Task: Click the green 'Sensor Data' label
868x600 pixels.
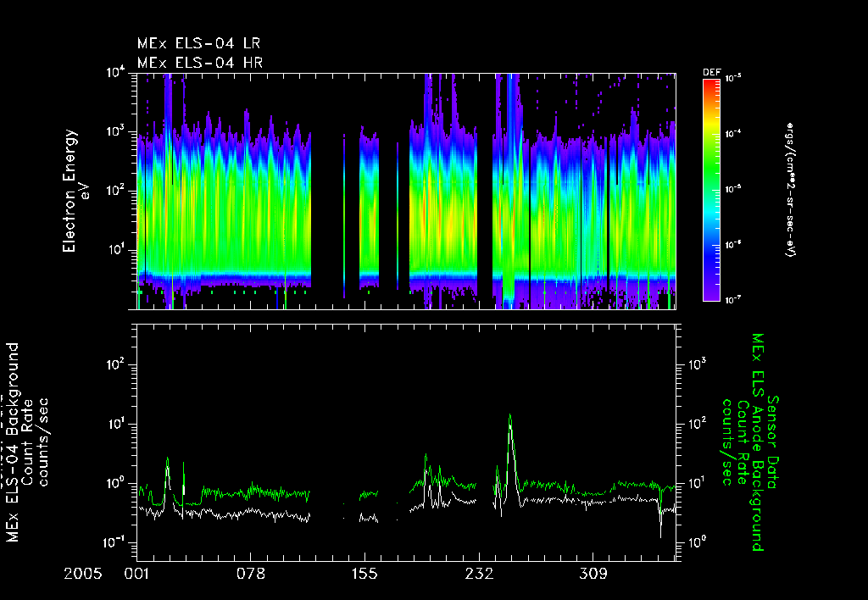Action: [x=773, y=442]
